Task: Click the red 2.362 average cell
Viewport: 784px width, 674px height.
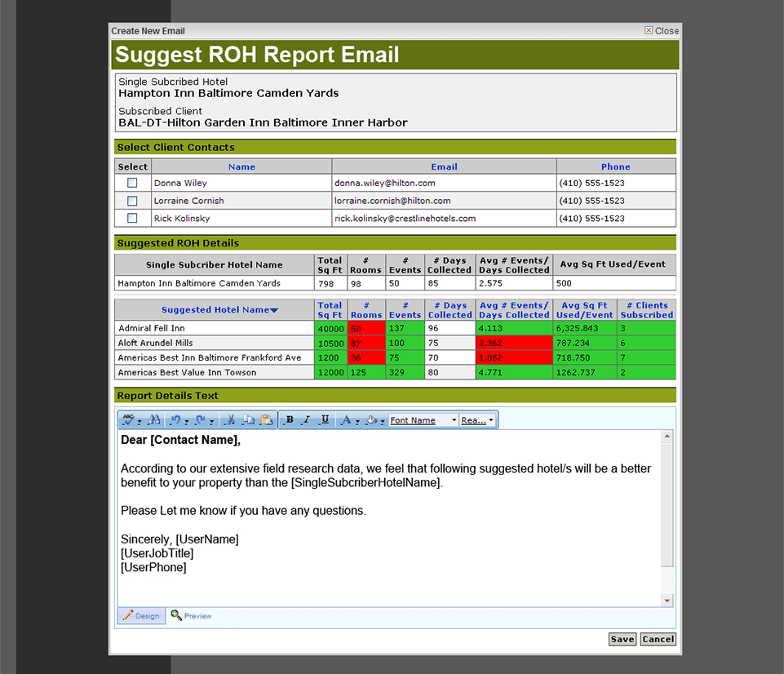Action: [514, 343]
